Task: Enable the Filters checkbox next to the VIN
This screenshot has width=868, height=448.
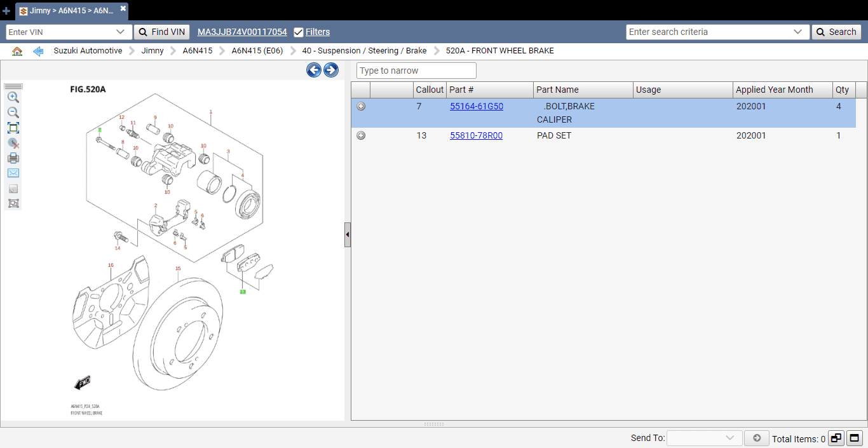Action: click(298, 31)
